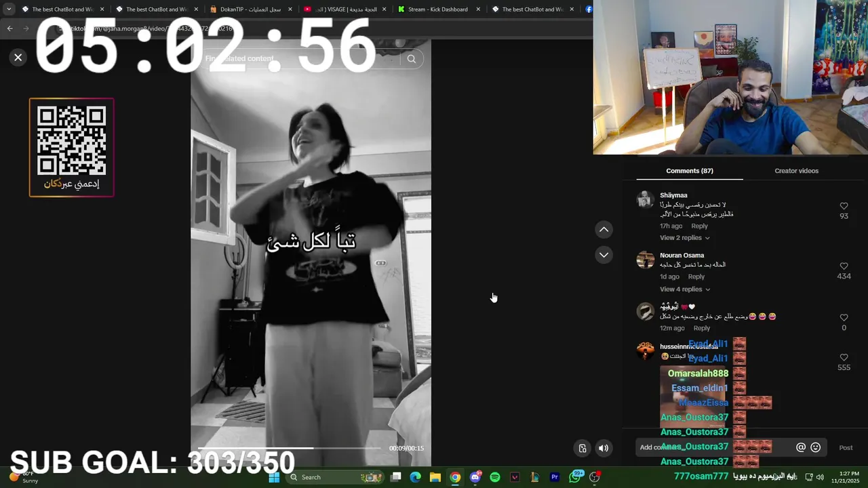Like Nouran Osama's comment
The height and width of the screenshot is (488, 868).
(x=844, y=266)
